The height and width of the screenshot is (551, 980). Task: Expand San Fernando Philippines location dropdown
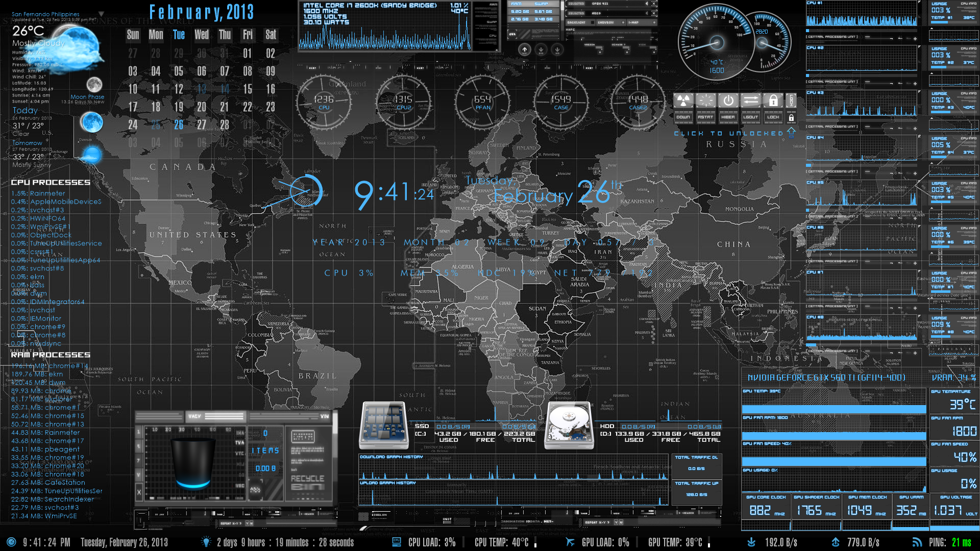click(101, 14)
